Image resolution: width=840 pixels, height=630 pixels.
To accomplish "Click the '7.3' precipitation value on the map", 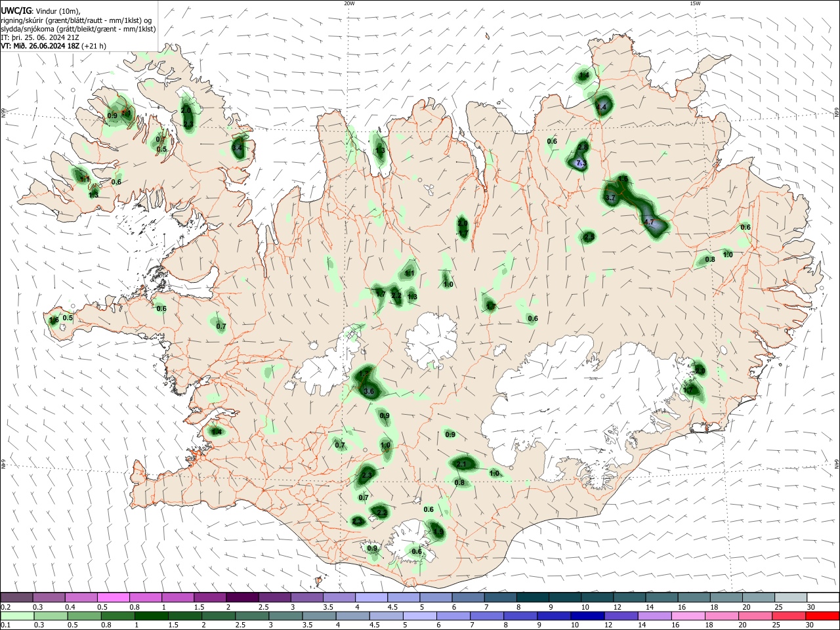I will point(580,163).
